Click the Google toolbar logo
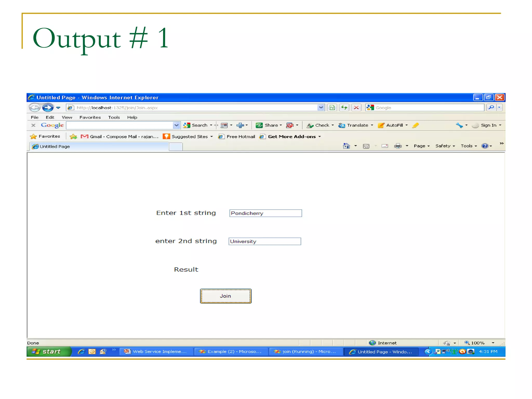 (52, 125)
